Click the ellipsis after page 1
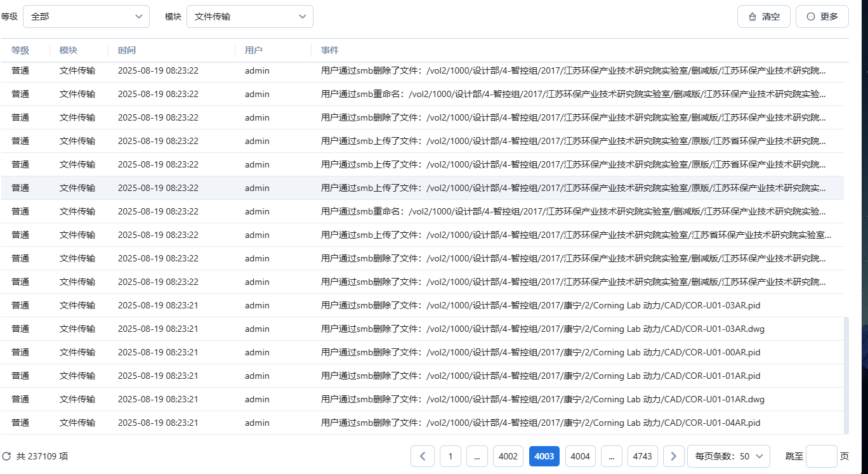 point(477,456)
